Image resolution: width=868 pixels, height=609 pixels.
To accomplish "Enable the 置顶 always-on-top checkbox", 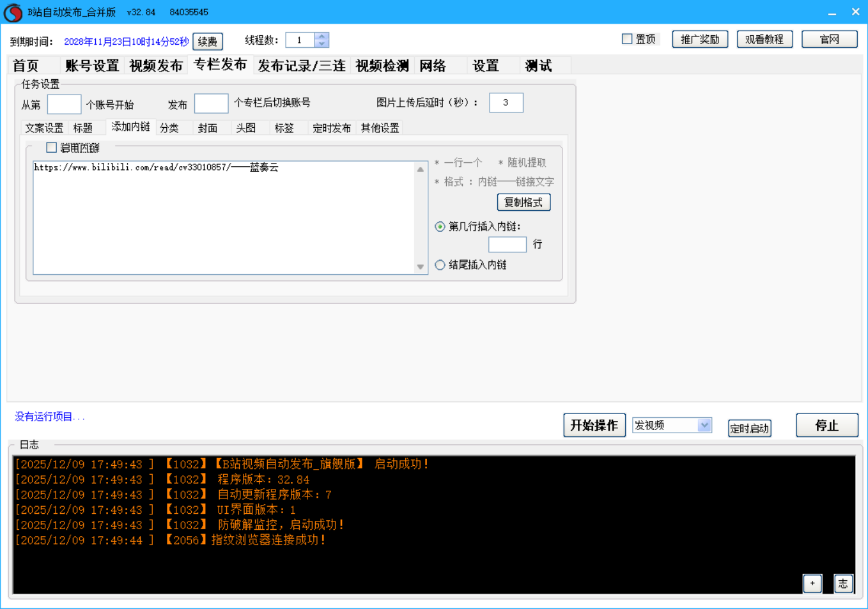I will [x=627, y=39].
